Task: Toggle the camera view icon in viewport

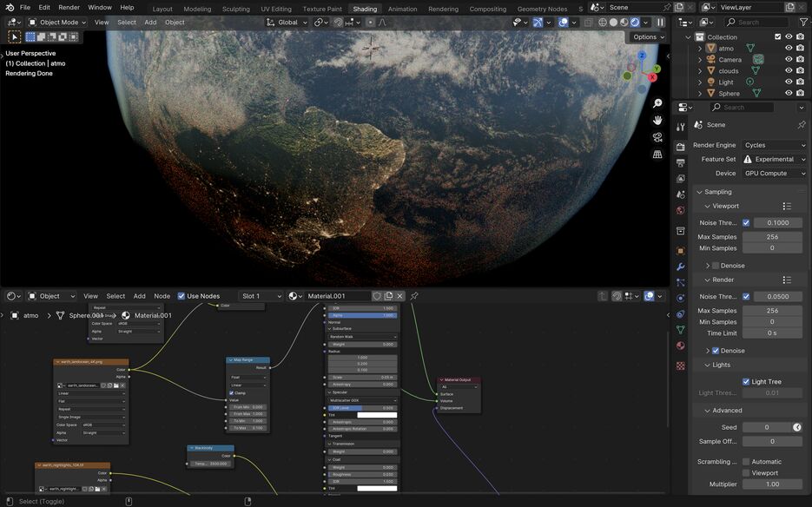Action: [x=657, y=137]
